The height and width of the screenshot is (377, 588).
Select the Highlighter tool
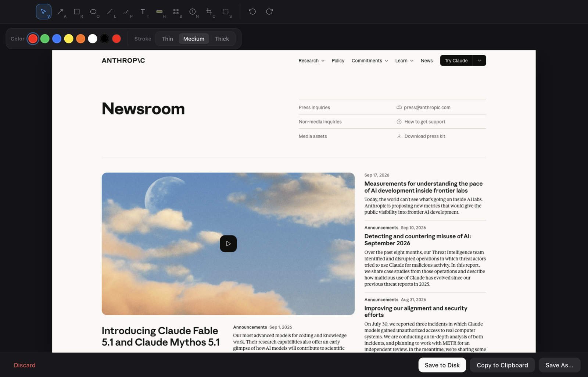tap(159, 12)
